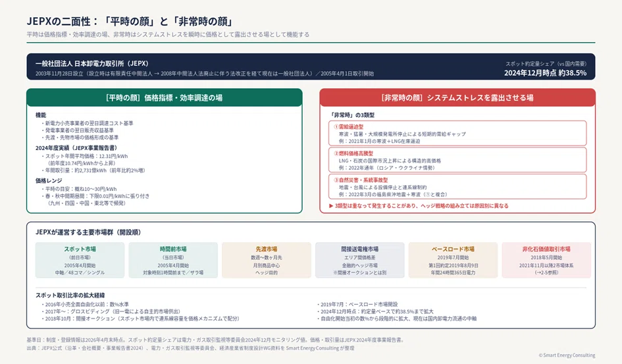Image resolution: width=622 pixels, height=364 pixels.
Task: Click "2016年小売全面自由化以前：数%水準" bullet
Action: pos(85,305)
